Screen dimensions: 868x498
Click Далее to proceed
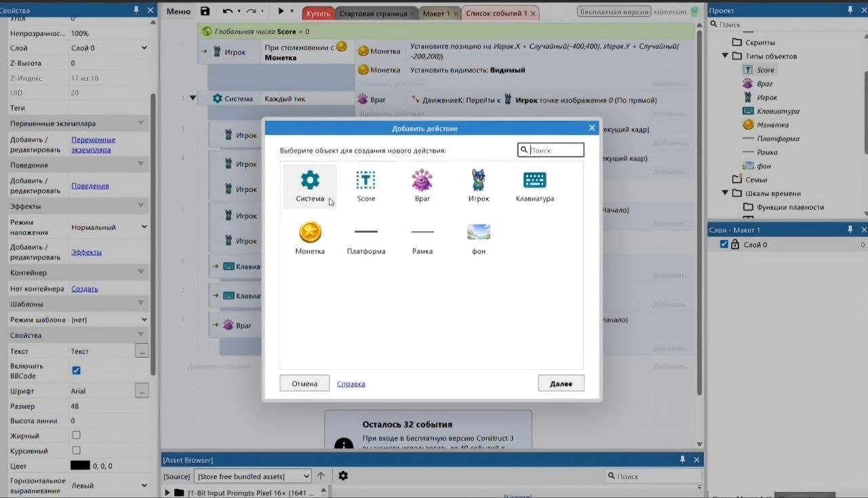[x=561, y=383]
